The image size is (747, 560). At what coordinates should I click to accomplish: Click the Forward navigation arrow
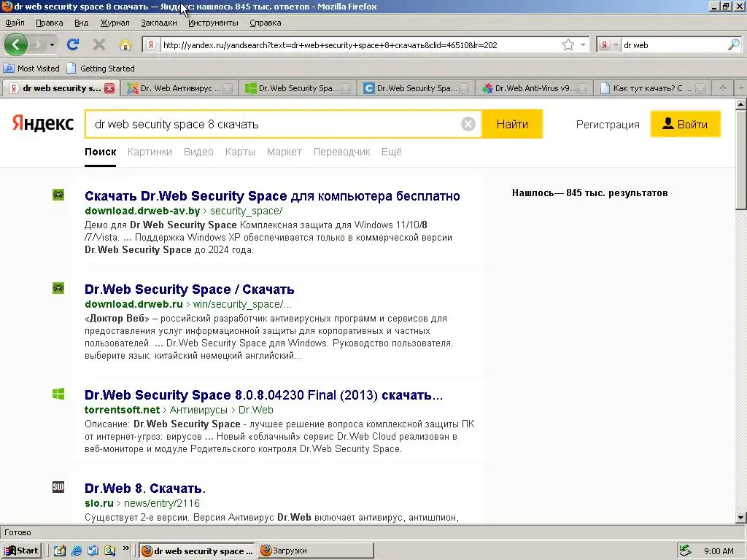[x=38, y=44]
